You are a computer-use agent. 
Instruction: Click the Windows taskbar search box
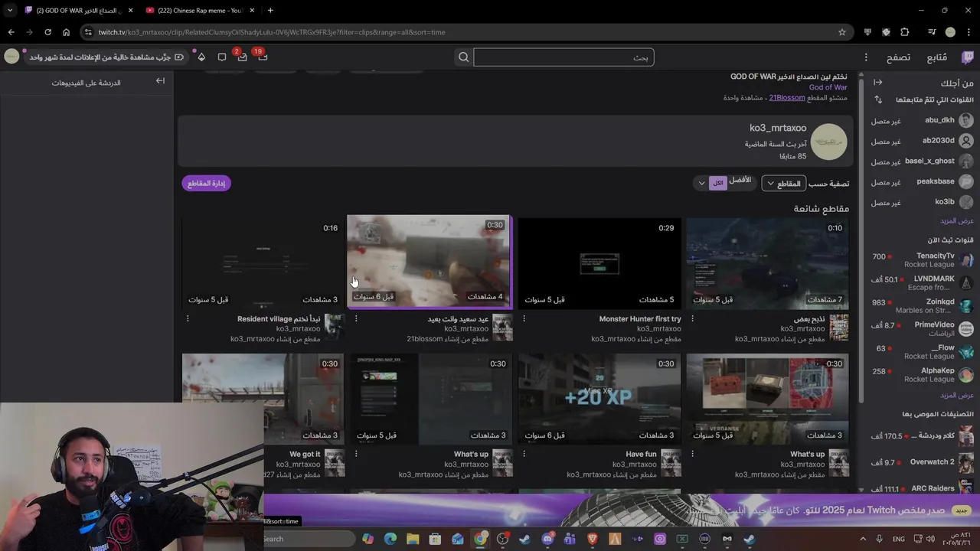point(309,539)
